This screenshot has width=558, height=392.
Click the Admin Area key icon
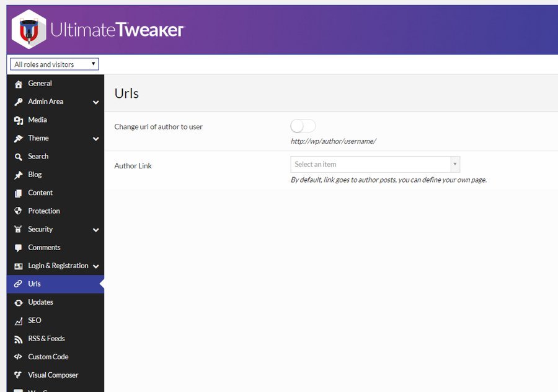point(19,102)
